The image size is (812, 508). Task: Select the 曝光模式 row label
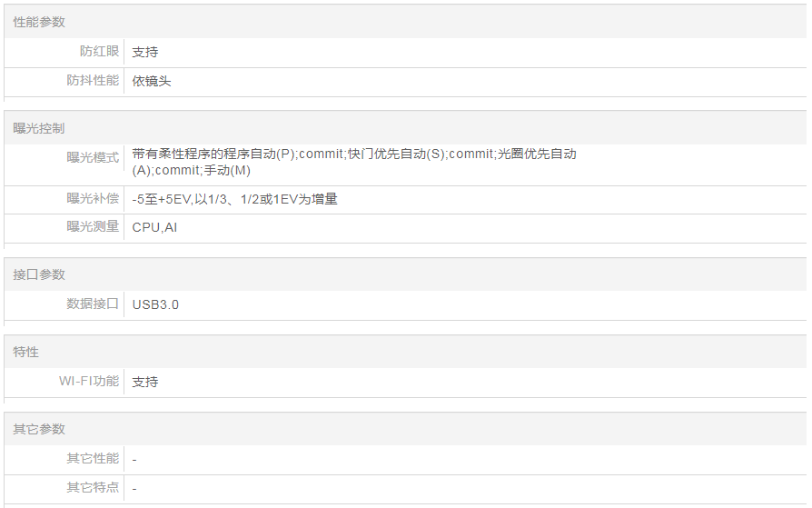[93, 157]
